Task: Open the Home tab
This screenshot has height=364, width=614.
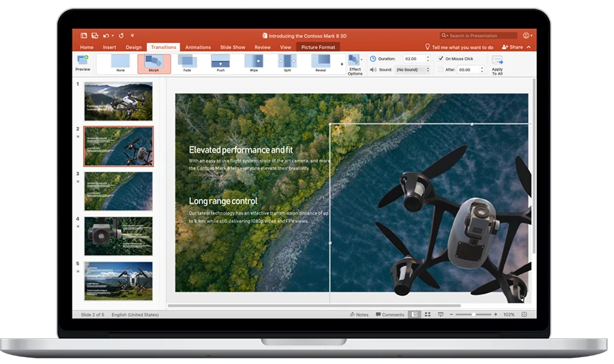Action: pyautogui.click(x=87, y=47)
